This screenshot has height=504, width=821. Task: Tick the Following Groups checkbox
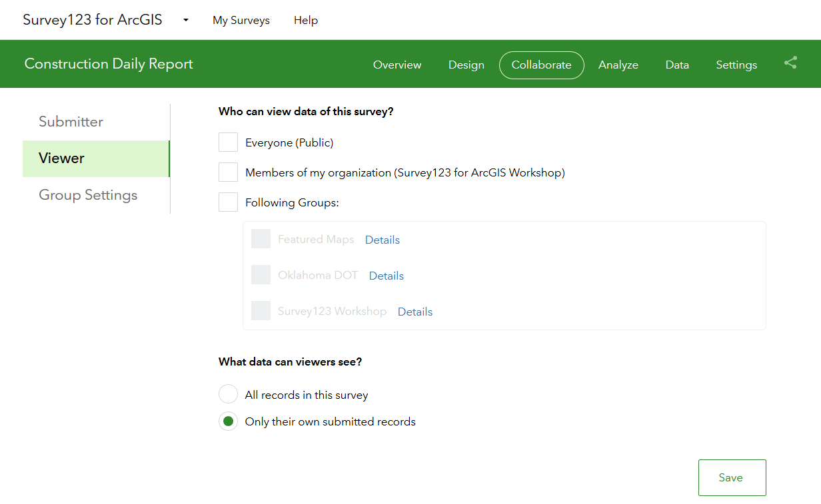point(229,202)
